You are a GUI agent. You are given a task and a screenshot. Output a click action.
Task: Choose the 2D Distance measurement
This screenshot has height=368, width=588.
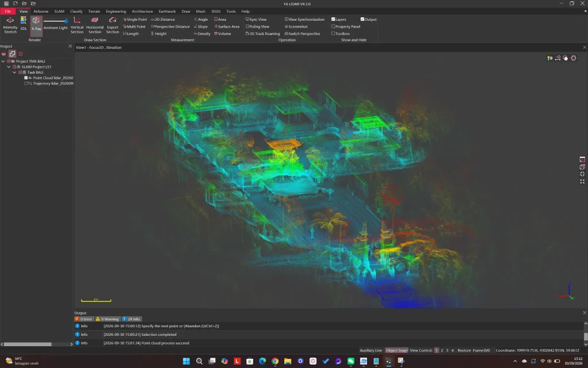[163, 19]
